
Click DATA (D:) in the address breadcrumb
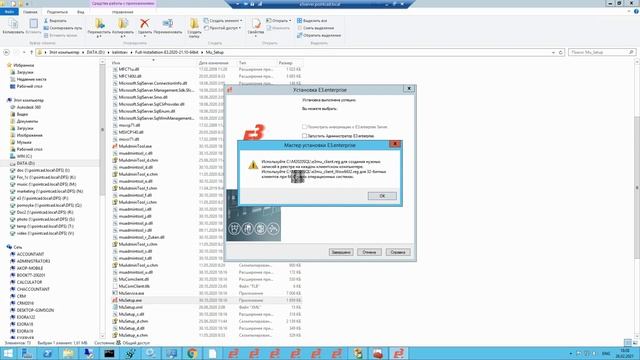tap(96, 52)
